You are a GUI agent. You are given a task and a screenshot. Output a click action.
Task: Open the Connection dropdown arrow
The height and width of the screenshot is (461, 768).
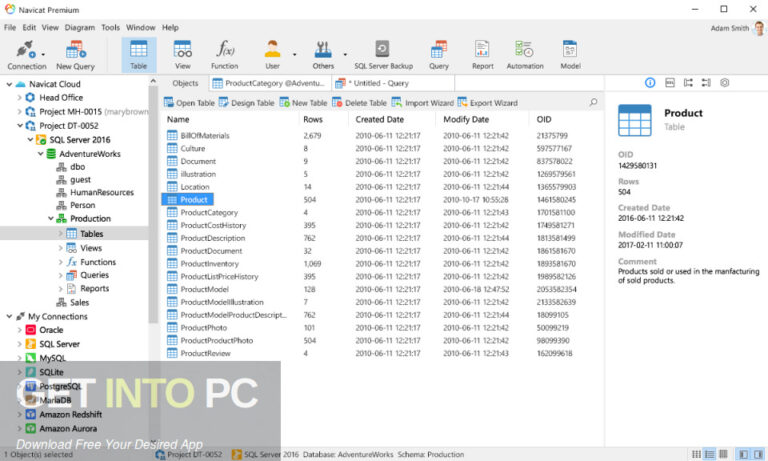43,54
